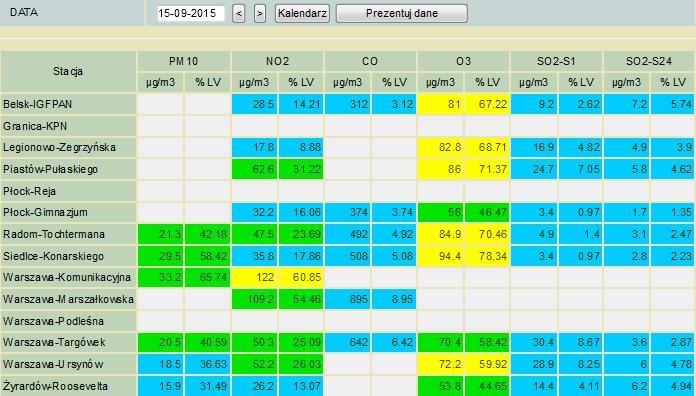Select the Belsk-IGFPAN station row
Viewport: 696px width, 396px height.
[348, 104]
